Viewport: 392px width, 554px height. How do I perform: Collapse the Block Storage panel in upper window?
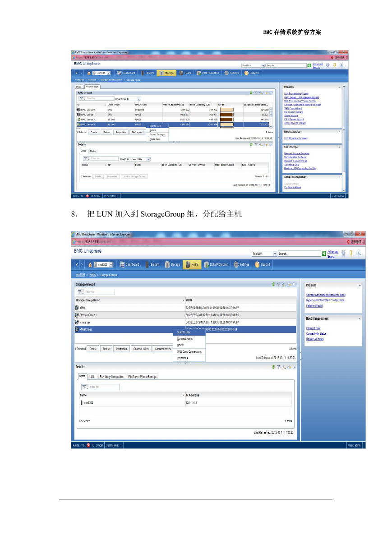coord(339,132)
